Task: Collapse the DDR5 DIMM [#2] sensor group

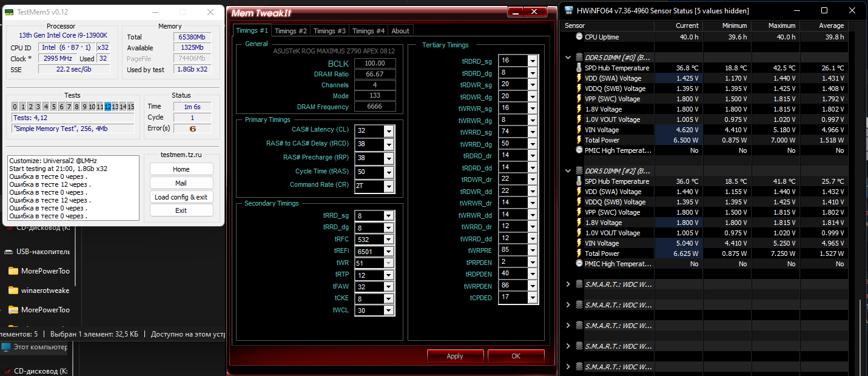Action: (568, 171)
